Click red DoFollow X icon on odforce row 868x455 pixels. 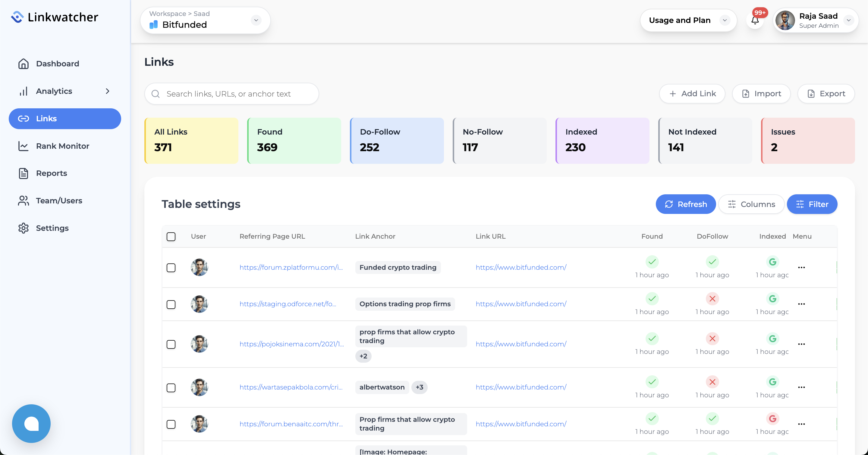point(712,299)
